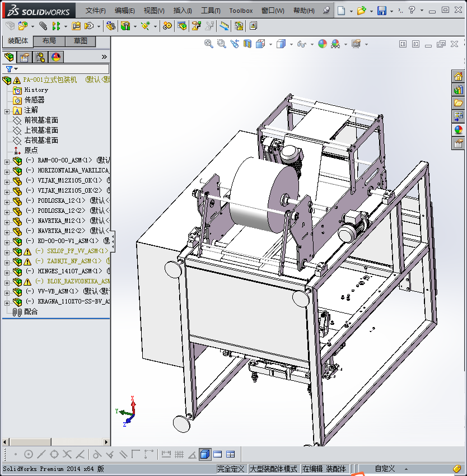Click the status bar tag icon at right
467x476 pixels.
(457, 469)
